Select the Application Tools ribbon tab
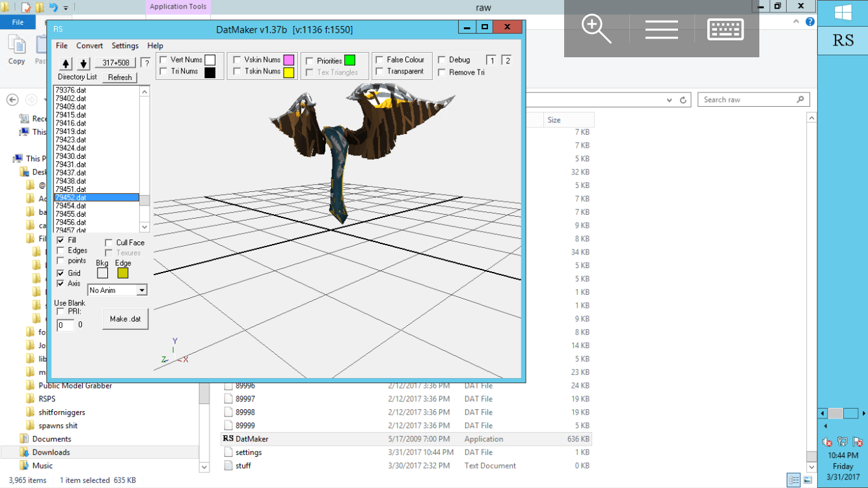This screenshot has height=488, width=868. [x=178, y=7]
